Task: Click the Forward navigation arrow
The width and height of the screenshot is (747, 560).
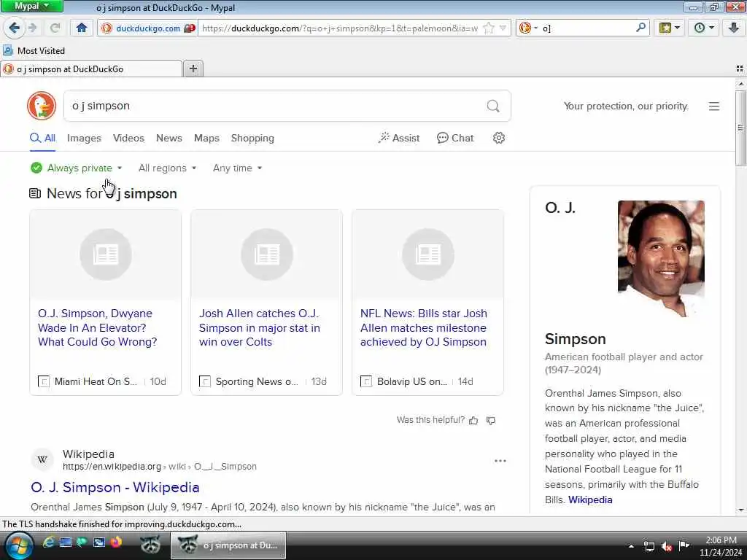Action: click(32, 28)
